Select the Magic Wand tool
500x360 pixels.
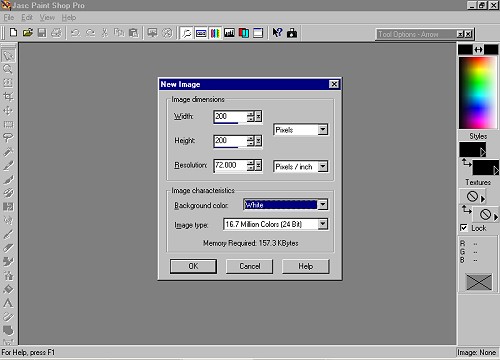[8, 152]
